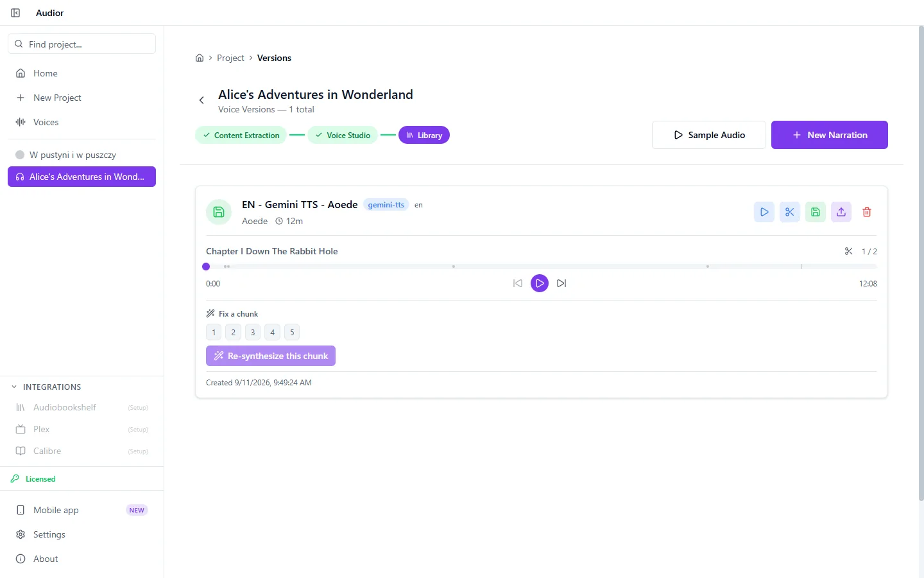This screenshot has width=924, height=578.
Task: Select chunk 3 to fix
Action: 253,332
